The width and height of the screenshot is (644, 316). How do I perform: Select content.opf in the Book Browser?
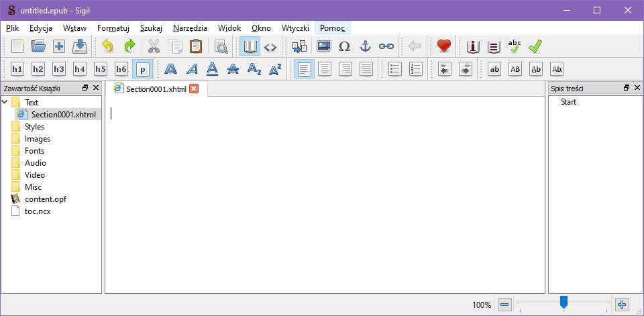pos(45,199)
